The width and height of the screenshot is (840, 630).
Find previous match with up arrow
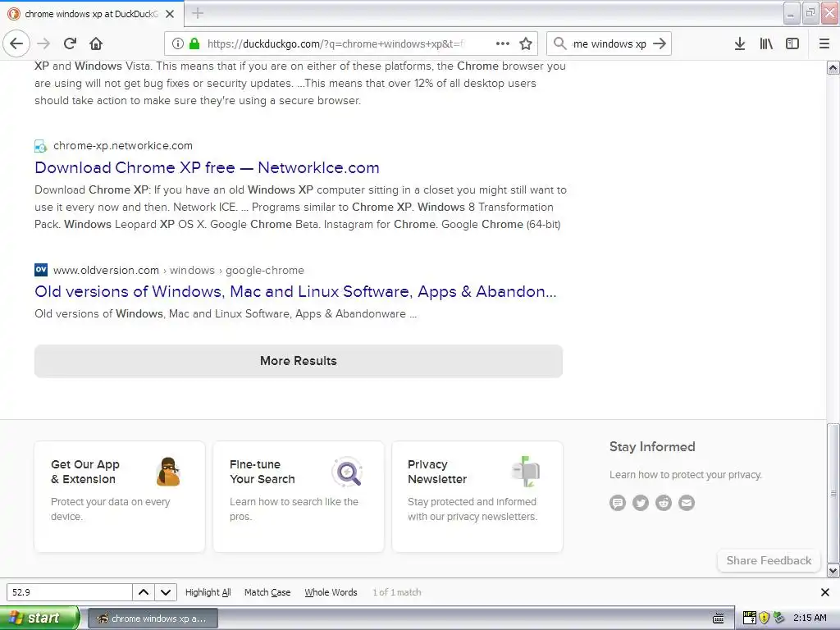144,592
